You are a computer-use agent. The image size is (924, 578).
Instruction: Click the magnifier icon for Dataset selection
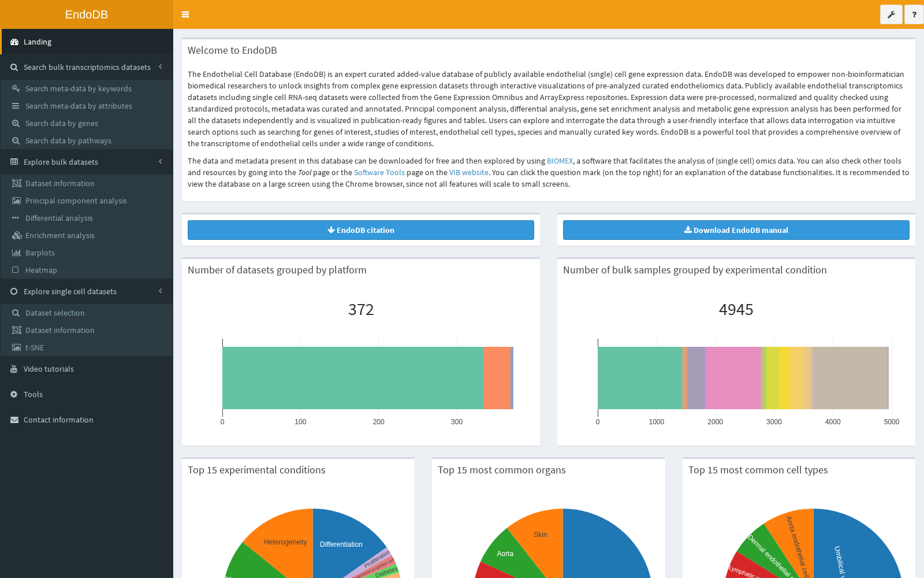click(x=16, y=313)
